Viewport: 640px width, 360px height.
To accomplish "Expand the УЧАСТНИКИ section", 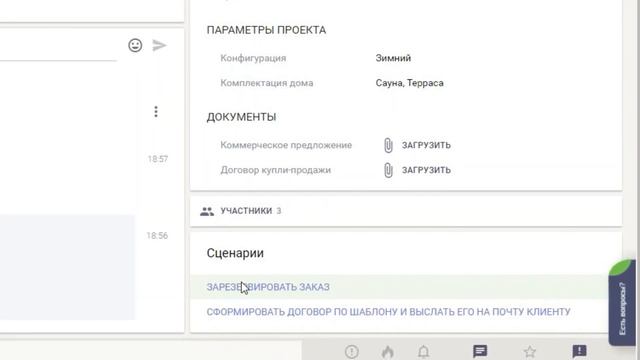I will pos(406,211).
